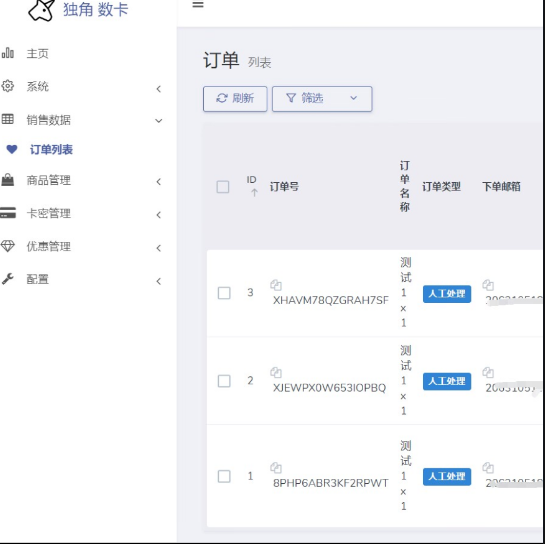The height and width of the screenshot is (544, 545).
Task: Click the ID column header
Action: point(251,180)
